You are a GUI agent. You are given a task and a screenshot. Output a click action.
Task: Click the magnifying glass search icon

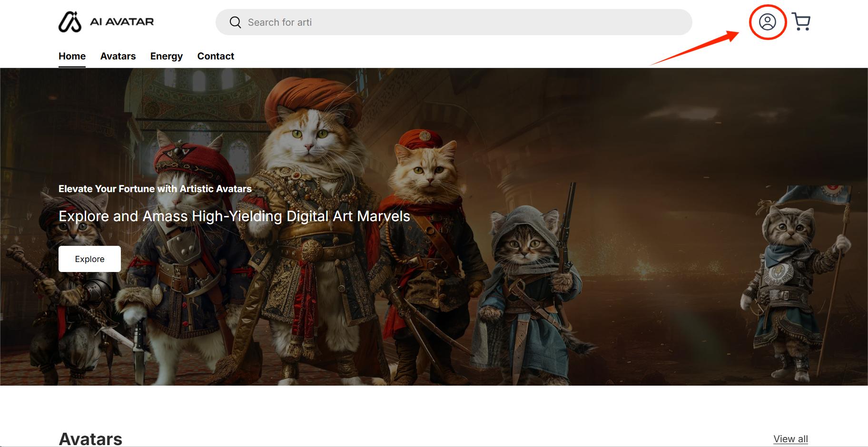click(x=235, y=22)
